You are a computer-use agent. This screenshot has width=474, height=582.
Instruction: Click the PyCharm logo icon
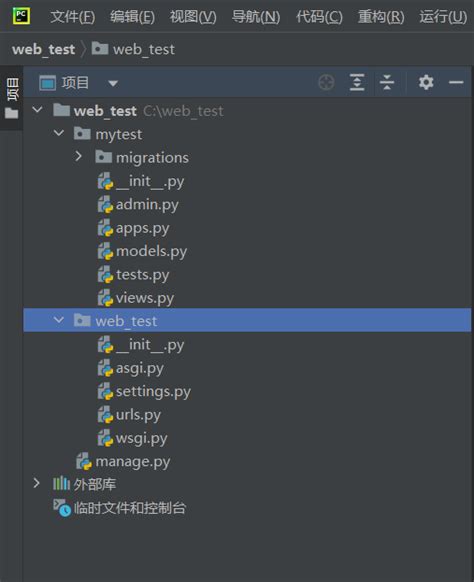click(x=21, y=16)
